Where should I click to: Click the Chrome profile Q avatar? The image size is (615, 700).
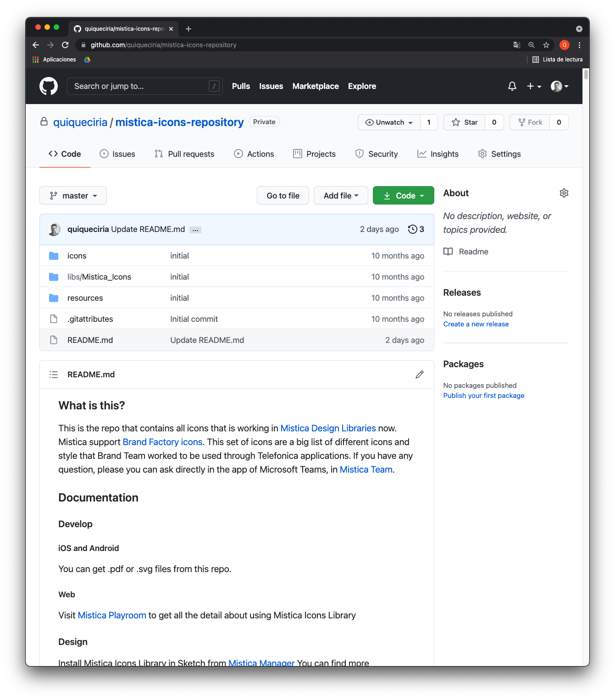(565, 45)
